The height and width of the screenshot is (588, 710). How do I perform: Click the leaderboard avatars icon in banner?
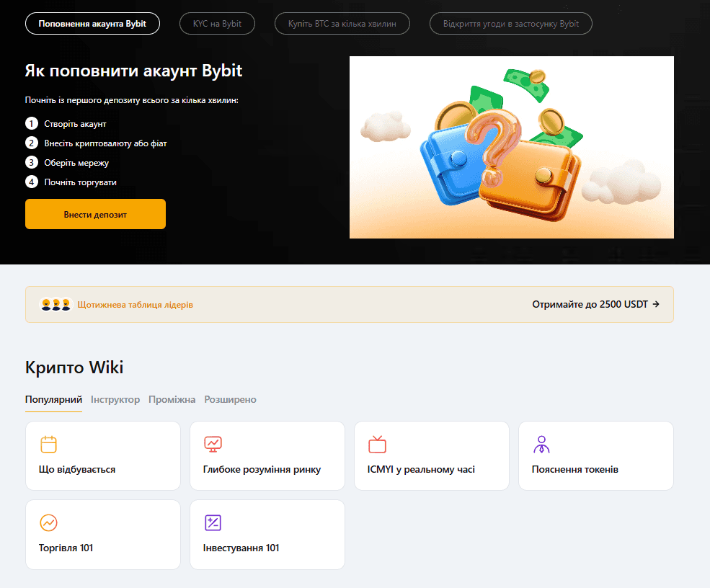pyautogui.click(x=56, y=305)
